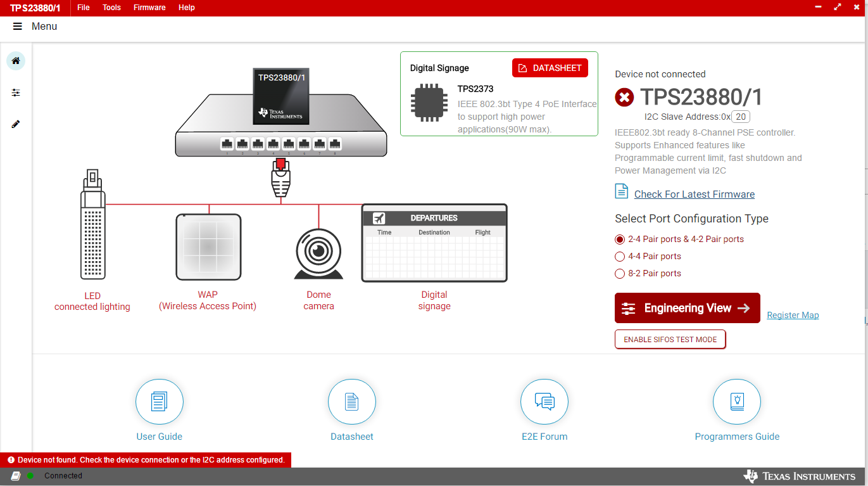Click the red DATASHEET button
Image resolution: width=868 pixels, height=486 pixels.
(550, 68)
